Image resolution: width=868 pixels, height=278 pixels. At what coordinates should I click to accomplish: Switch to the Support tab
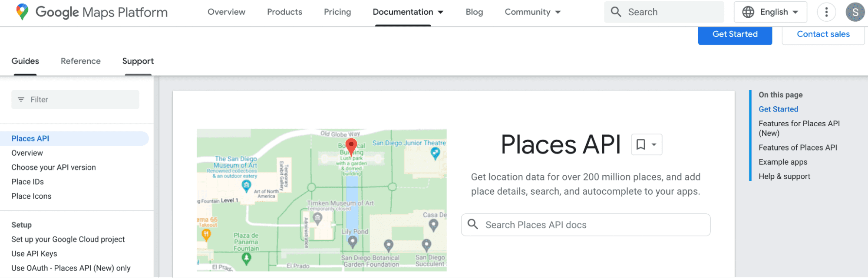[138, 61]
